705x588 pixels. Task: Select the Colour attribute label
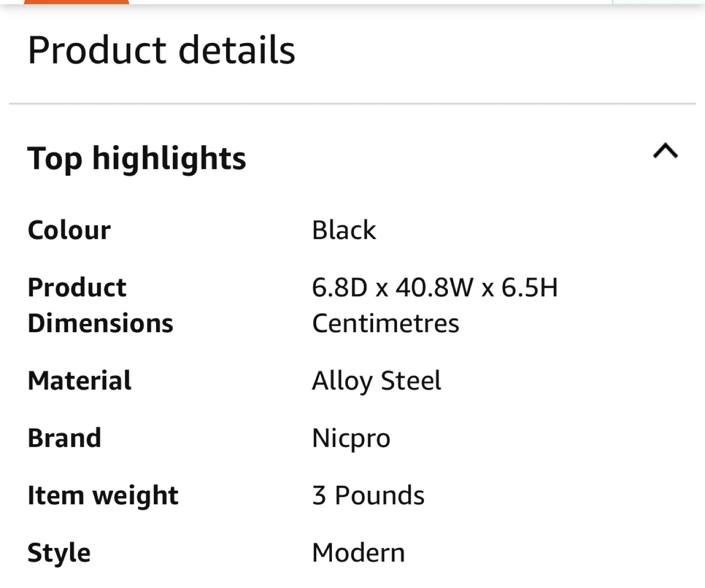point(69,230)
